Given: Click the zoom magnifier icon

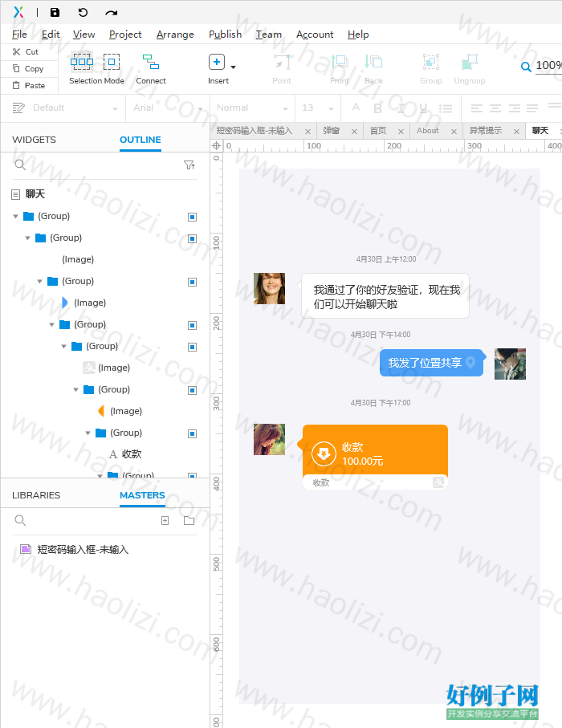Looking at the screenshot, I should 526,67.
